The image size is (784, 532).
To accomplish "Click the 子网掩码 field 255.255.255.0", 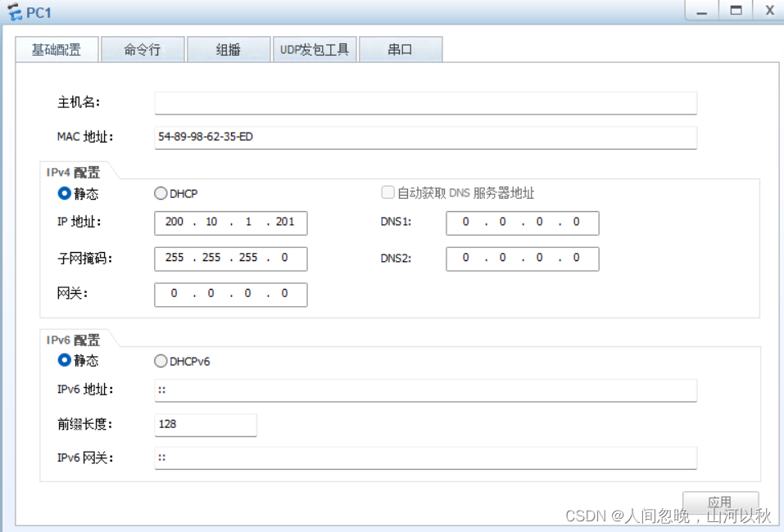I will point(231,259).
